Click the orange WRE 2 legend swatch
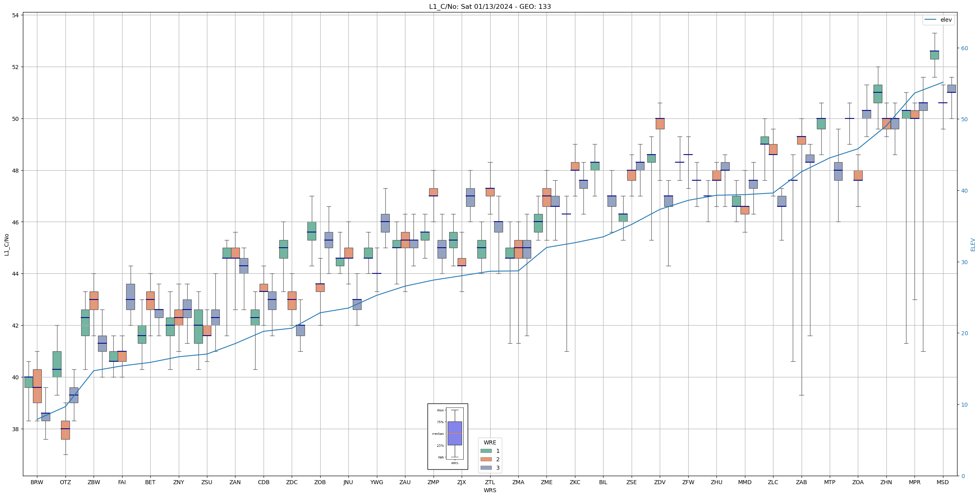Image resolution: width=980 pixels, height=497 pixels. (486, 459)
